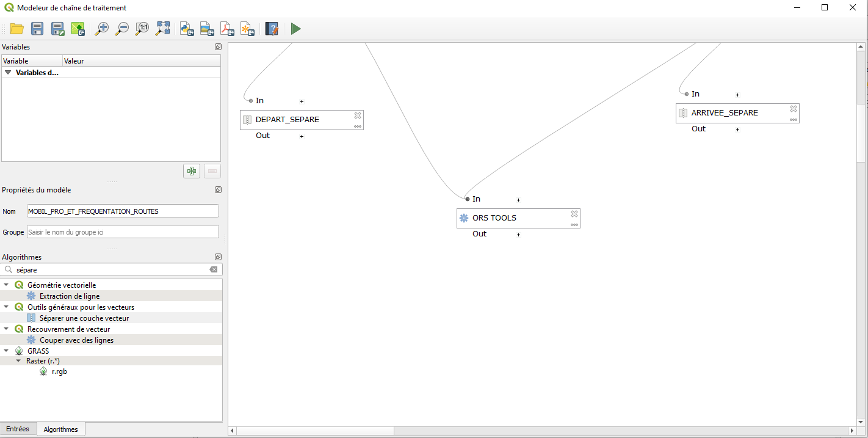Collapse the GRASS provider group
Screen dimensions: 868x438
point(7,351)
